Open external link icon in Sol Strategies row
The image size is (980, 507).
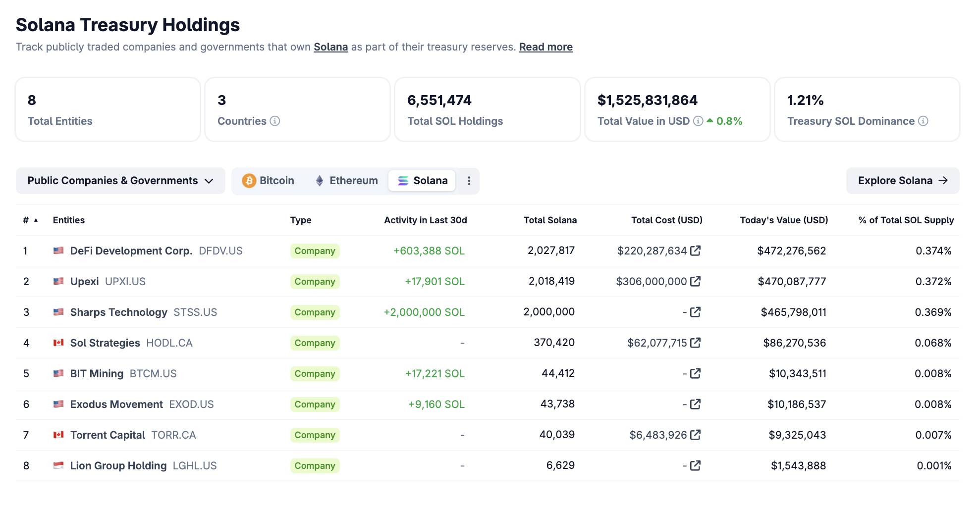tap(695, 343)
